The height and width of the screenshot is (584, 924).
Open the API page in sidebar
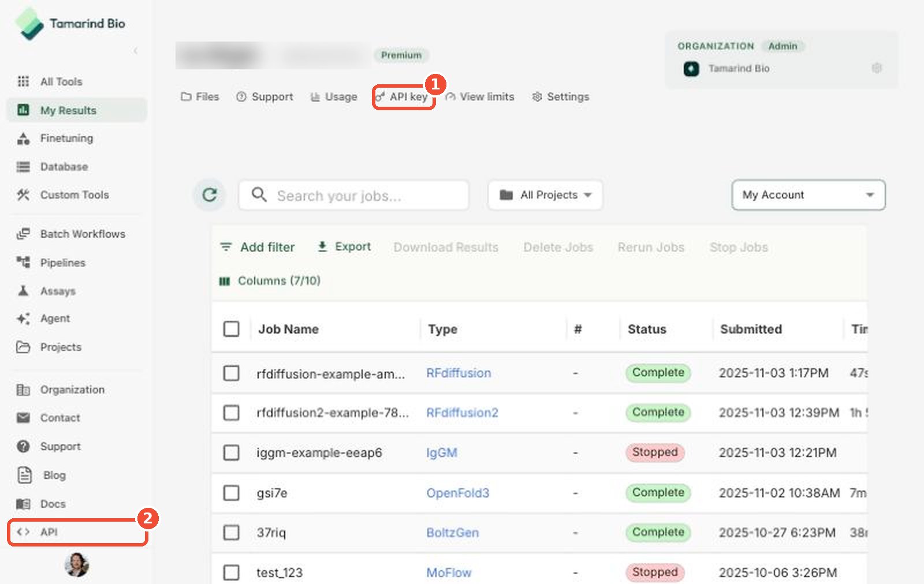coord(77,532)
